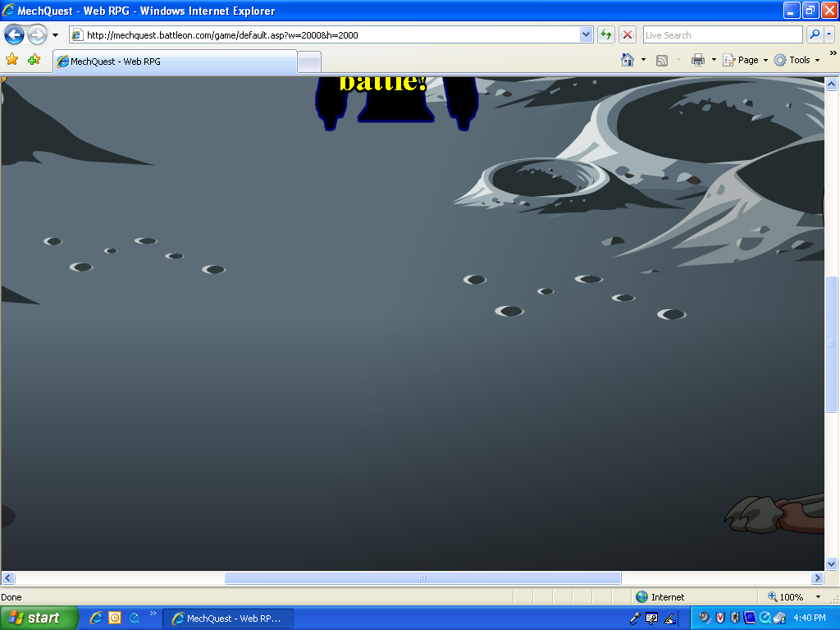
Task: Open the browser Home page
Action: (628, 59)
